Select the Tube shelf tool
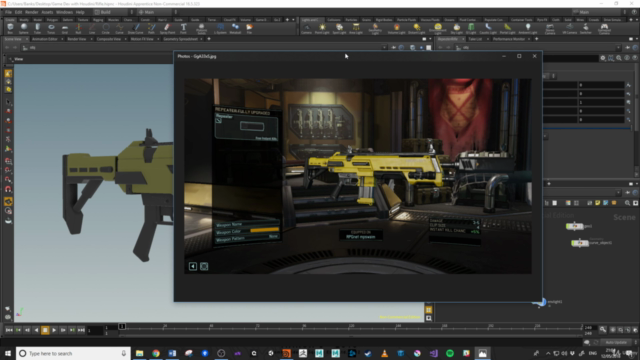 (37, 29)
